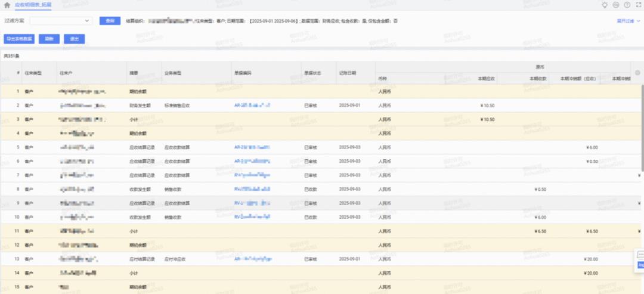
Task: Select 已审核 status in row 9
Action: (311, 203)
